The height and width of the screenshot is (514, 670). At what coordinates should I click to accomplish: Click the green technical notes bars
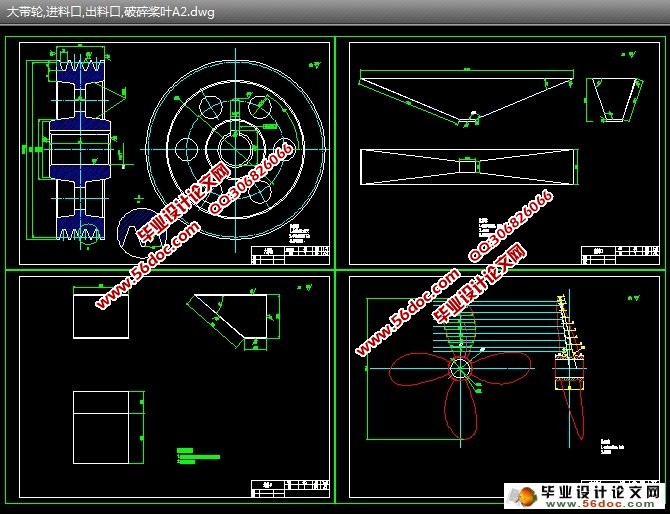[x=197, y=455]
